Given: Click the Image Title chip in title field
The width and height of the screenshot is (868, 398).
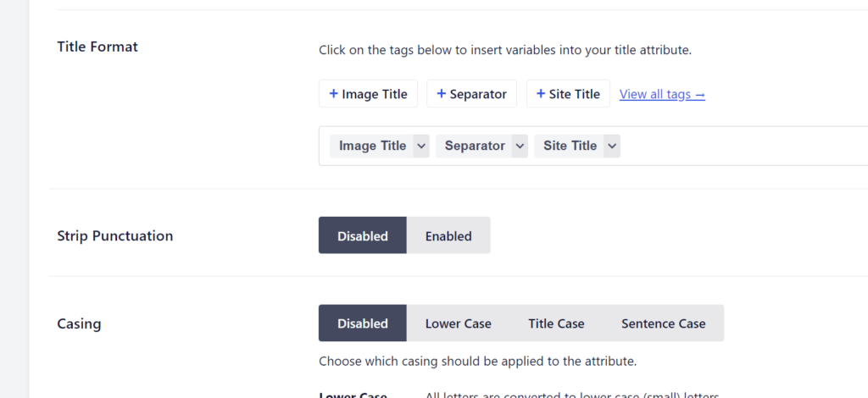Looking at the screenshot, I should click(372, 146).
